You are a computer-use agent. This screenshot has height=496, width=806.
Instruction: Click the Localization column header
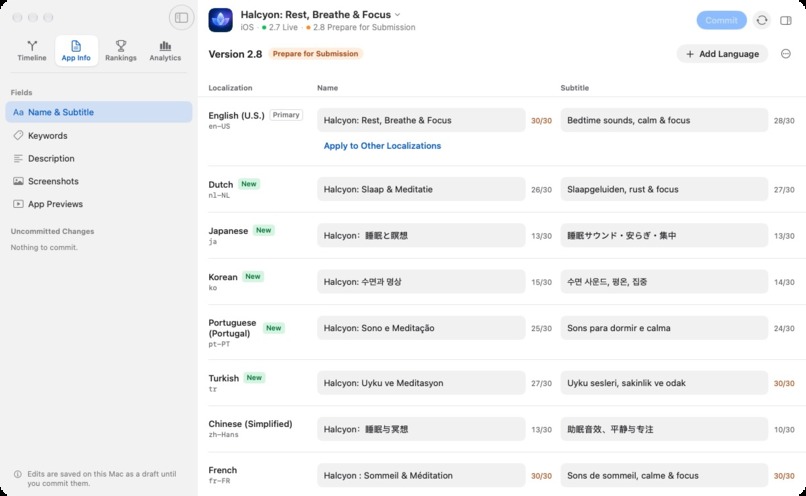tap(230, 88)
